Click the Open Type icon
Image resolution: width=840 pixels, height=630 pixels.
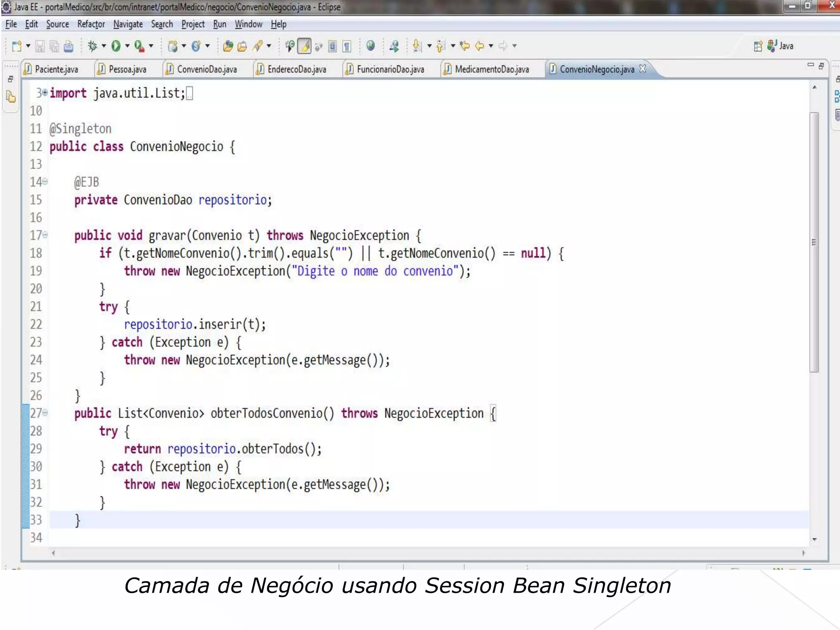point(228,46)
